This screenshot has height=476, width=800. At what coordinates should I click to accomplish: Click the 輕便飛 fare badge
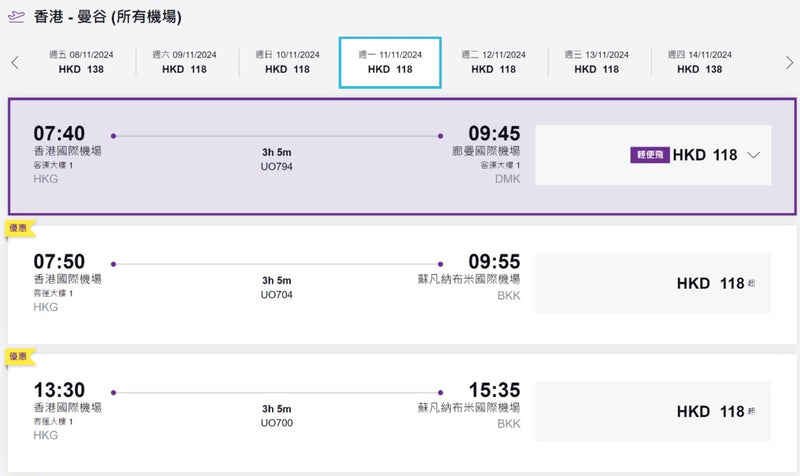tap(649, 155)
